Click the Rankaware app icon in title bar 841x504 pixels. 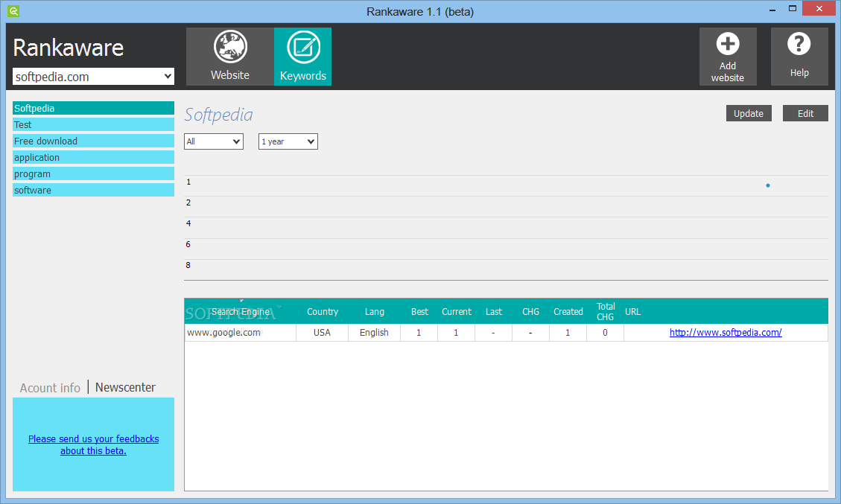click(13, 10)
